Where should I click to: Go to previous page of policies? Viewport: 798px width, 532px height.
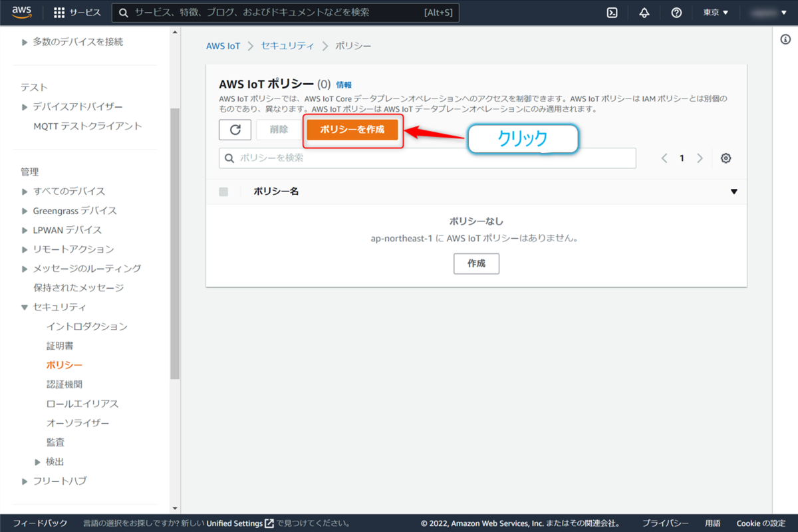(664, 158)
